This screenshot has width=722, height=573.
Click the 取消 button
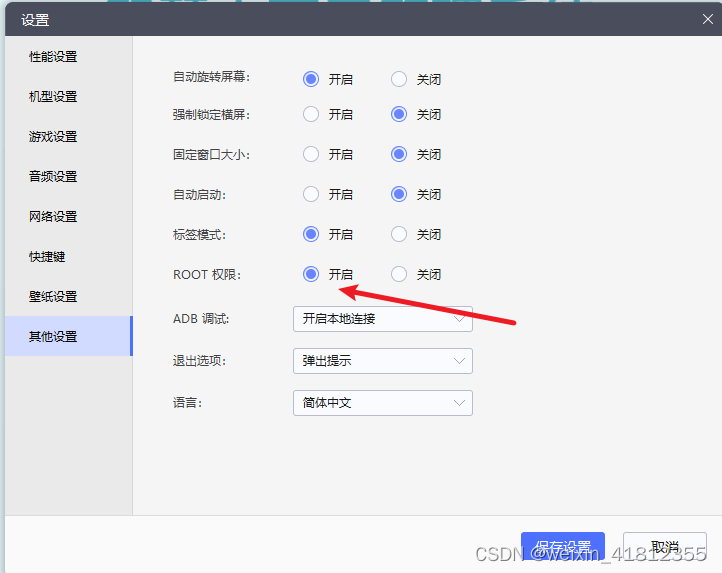[x=664, y=547]
